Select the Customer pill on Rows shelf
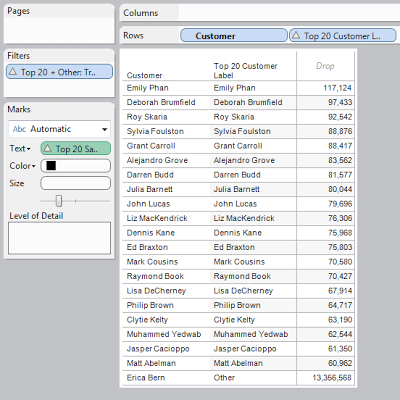Viewport: 400px width, 400px height. pyautogui.click(x=234, y=35)
